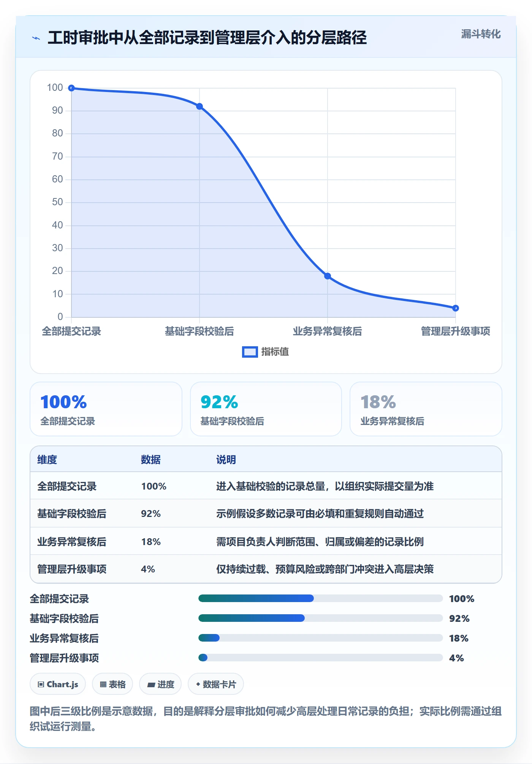Select the chart data point at value 92

coord(199,106)
